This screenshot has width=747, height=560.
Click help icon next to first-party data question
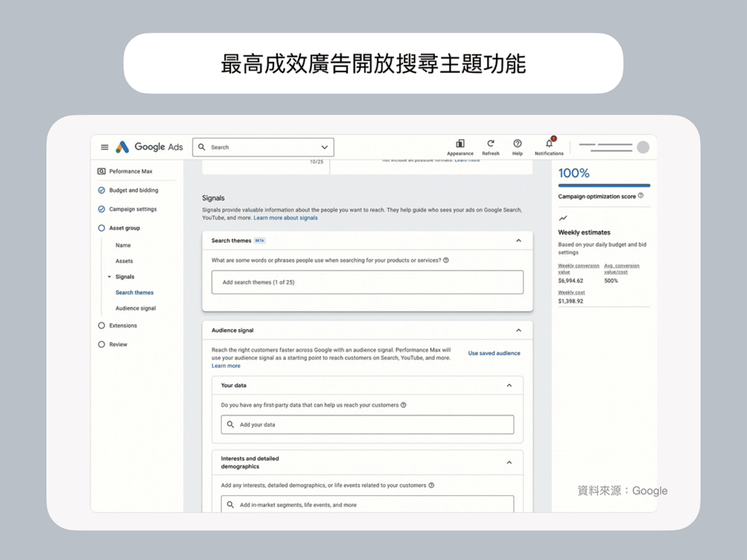coord(403,405)
